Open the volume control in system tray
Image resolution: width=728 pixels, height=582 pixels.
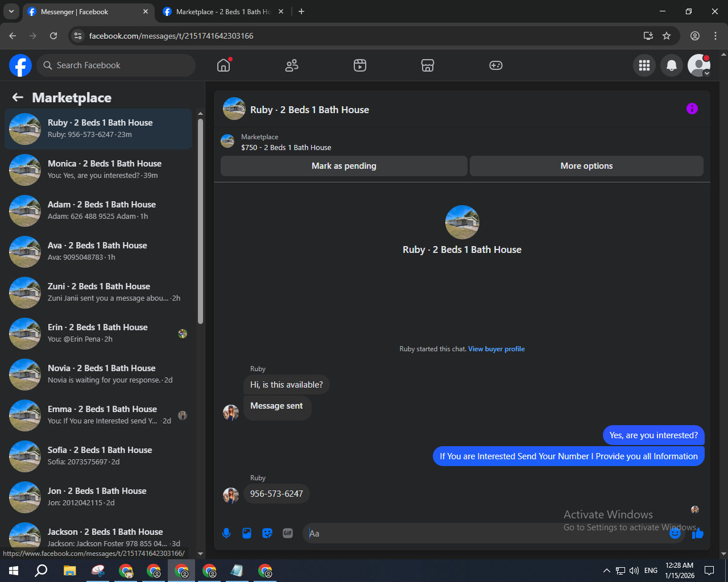coord(634,571)
